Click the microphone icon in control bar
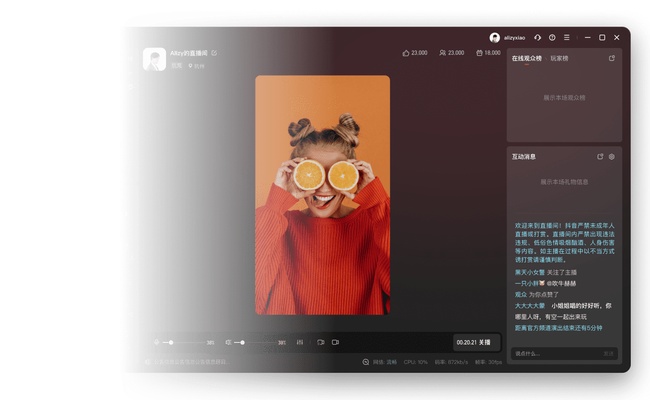Screen dimensions: 650x400 [x=156, y=342]
